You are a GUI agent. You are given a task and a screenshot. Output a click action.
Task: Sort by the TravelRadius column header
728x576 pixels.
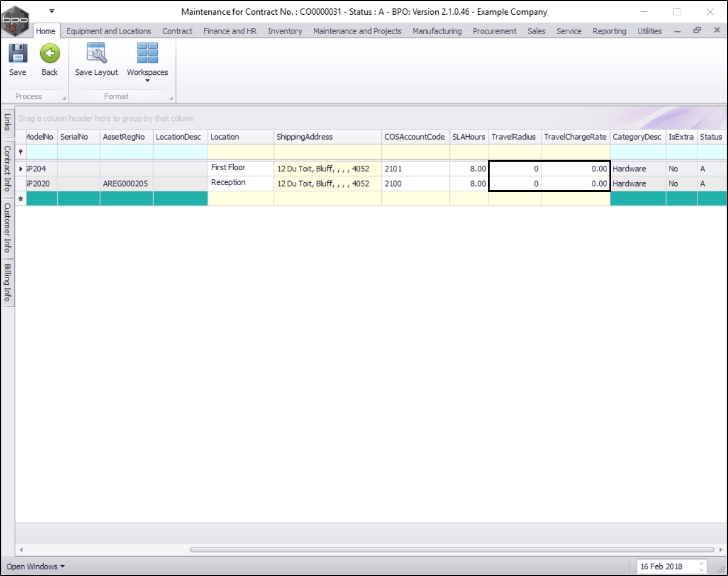tap(515, 137)
